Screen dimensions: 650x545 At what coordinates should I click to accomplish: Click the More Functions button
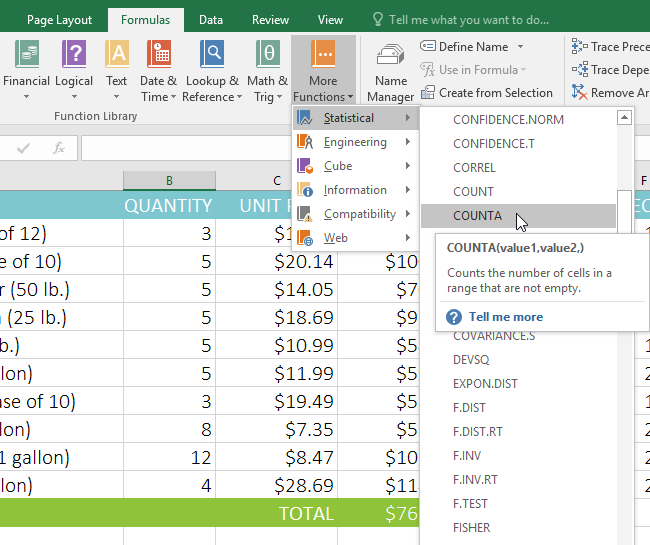(x=323, y=70)
